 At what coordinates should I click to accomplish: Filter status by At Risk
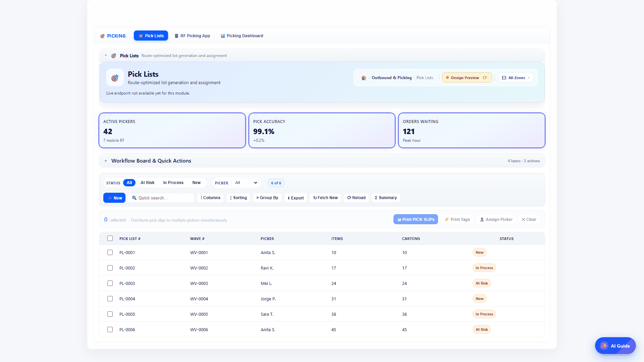coord(147,183)
